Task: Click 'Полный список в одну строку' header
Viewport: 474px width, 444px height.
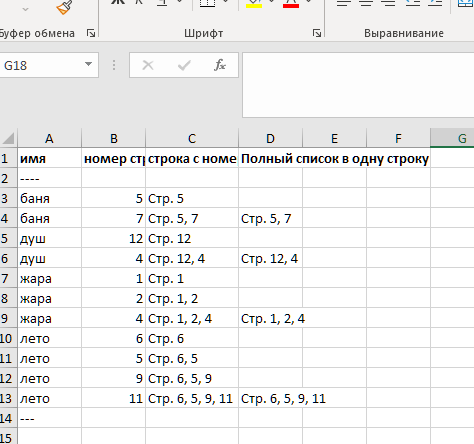Action: click(x=335, y=159)
